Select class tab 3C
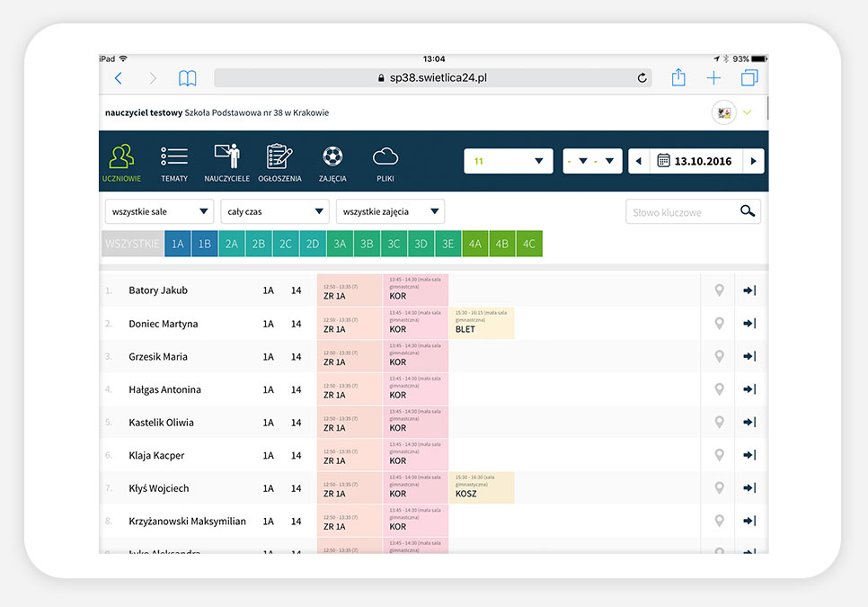The height and width of the screenshot is (607, 868). click(x=394, y=244)
